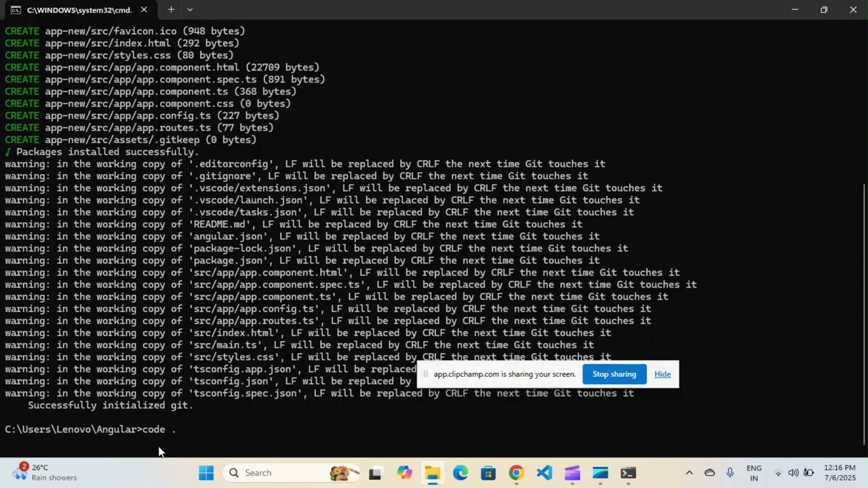Click the Stop sharing button
Image resolution: width=868 pixels, height=488 pixels.
(614, 374)
